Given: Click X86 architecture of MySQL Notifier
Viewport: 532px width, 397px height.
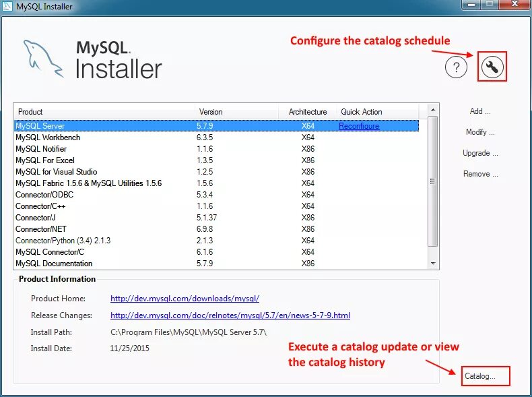Looking at the screenshot, I should click(308, 149).
